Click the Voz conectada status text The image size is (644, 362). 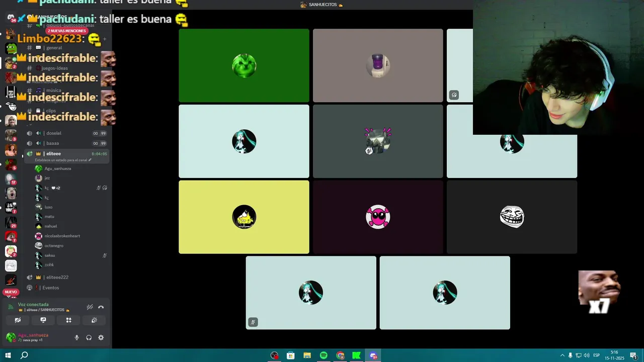(x=33, y=305)
